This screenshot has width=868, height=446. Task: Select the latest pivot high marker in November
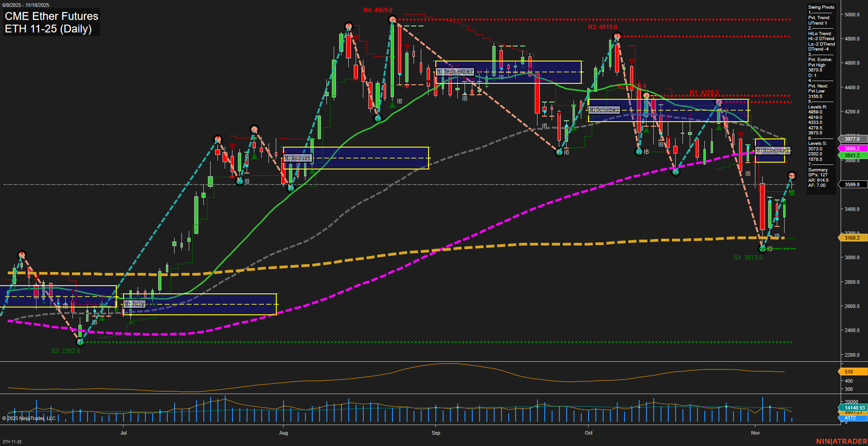pyautogui.click(x=792, y=176)
